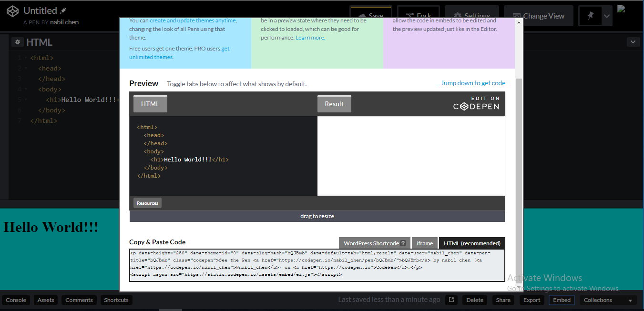Open the Resources button below the preview

[147, 202]
